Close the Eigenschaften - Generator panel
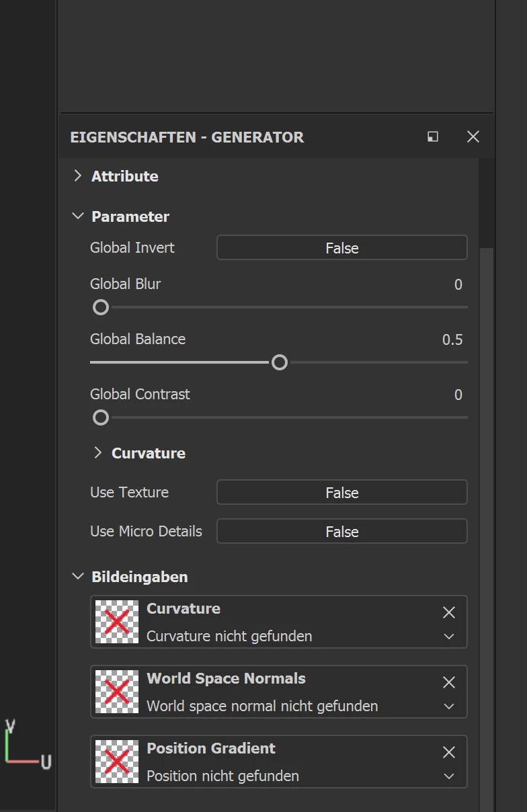 (x=473, y=136)
